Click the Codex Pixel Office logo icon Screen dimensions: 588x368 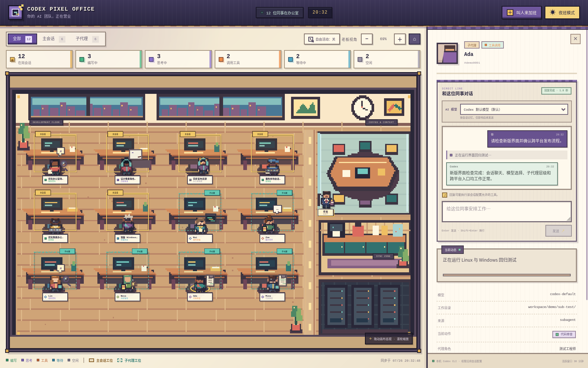(x=15, y=13)
